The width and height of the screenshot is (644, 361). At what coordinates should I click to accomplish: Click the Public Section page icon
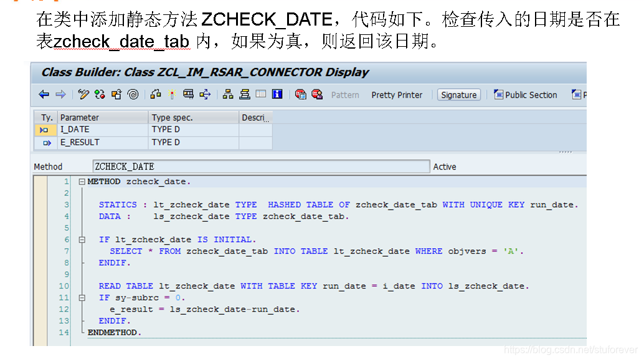[498, 95]
